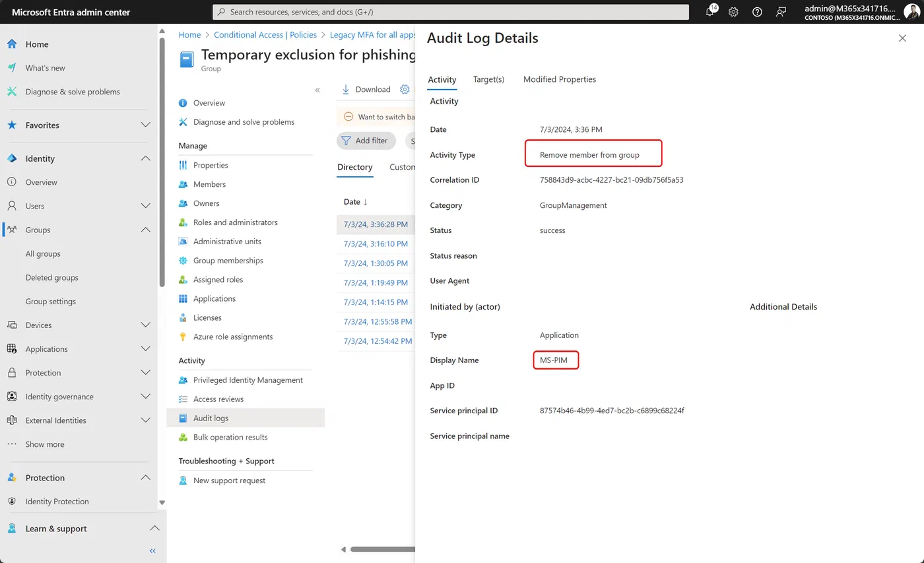Open column settings gear beside Download
This screenshot has height=563, width=924.
pyautogui.click(x=405, y=89)
